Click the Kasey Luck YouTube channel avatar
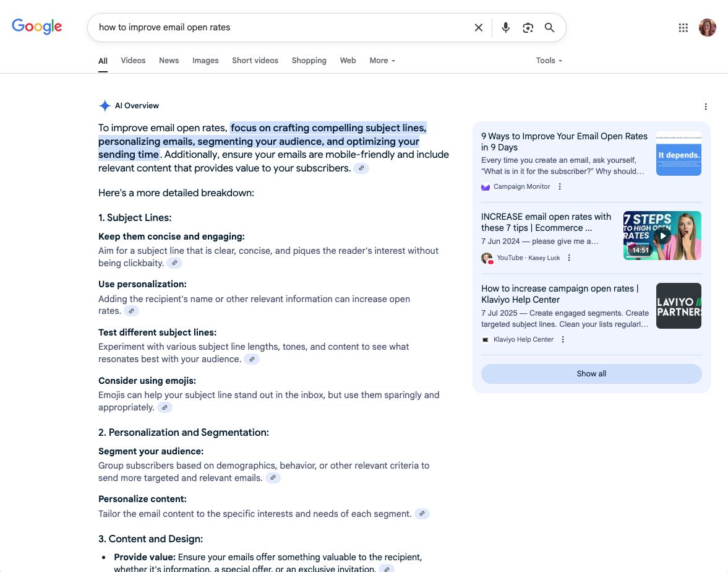 tap(487, 258)
